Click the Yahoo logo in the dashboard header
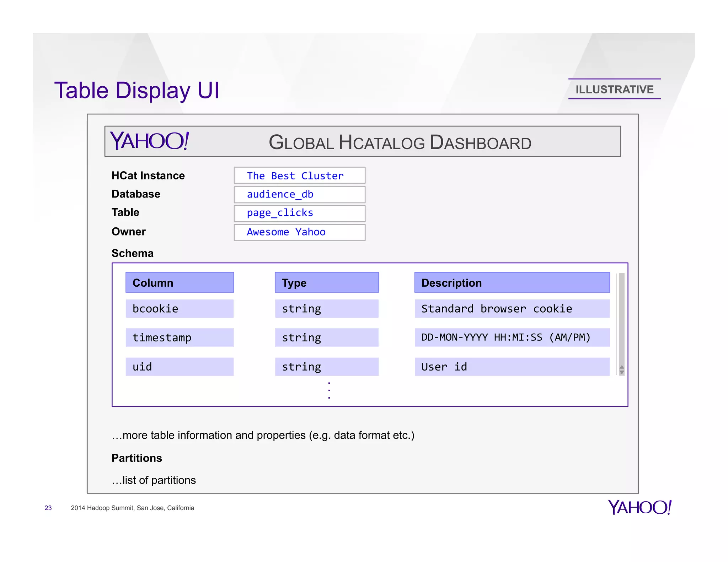Image resolution: width=728 pixels, height=562 pixels. click(149, 141)
